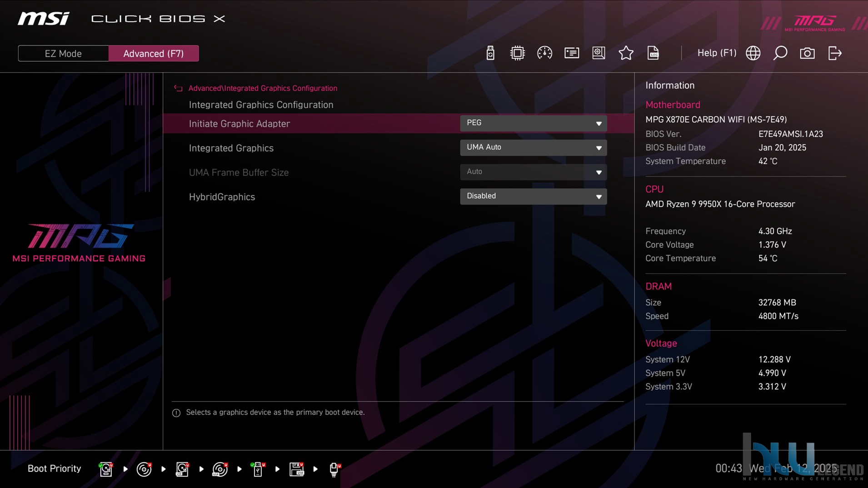Click the Advanced\Integrated Graphics Configuration breadcrumb

coord(263,89)
